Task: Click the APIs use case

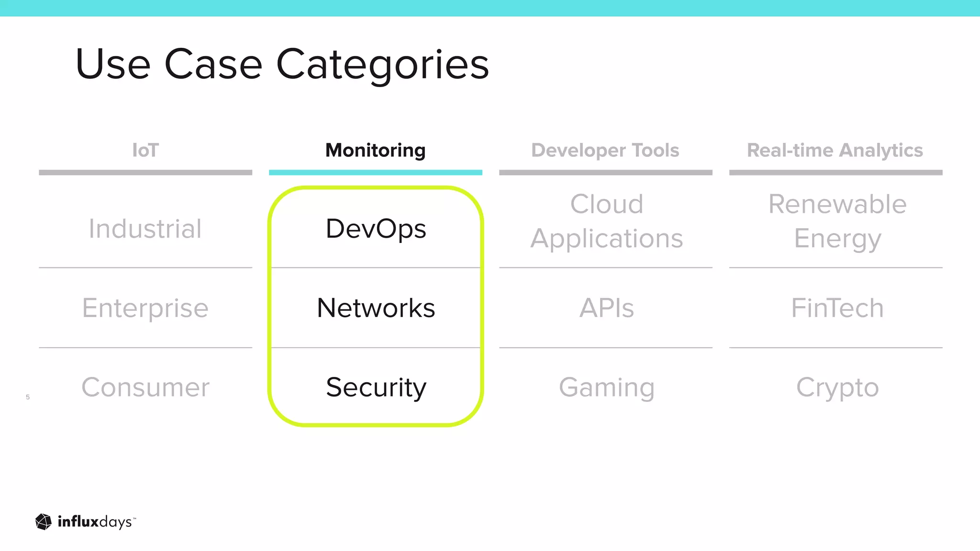Action: click(606, 308)
